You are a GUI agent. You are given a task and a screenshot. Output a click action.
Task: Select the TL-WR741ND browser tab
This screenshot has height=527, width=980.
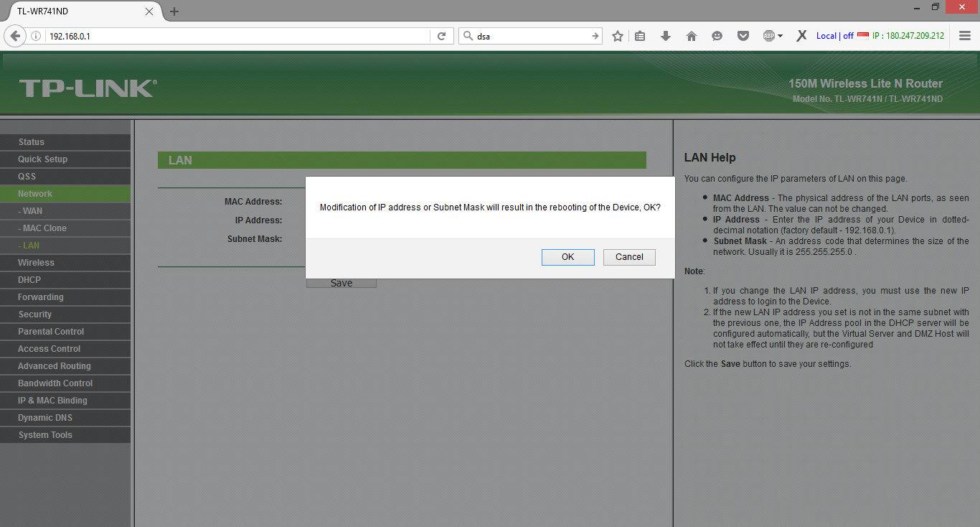pos(81,11)
